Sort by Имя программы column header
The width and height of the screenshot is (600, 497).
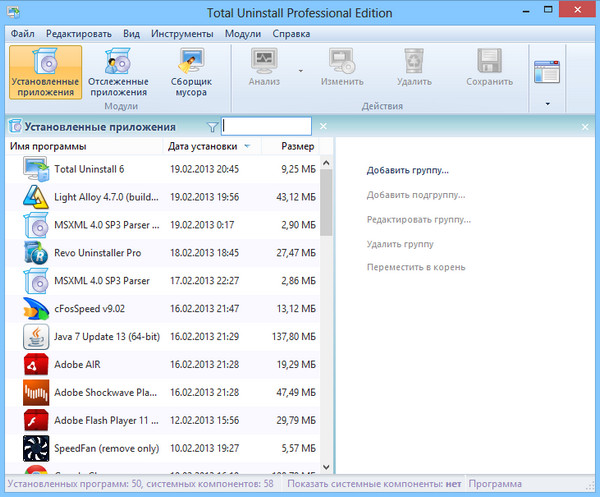click(x=84, y=146)
